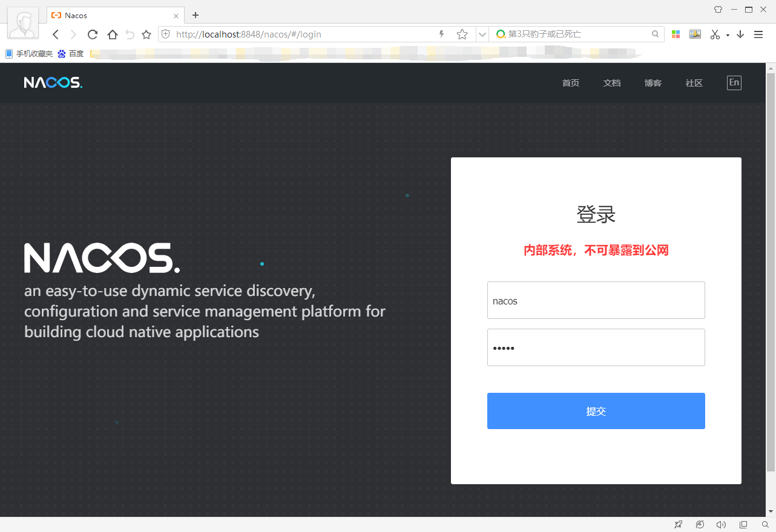Expand the address bar history dropdown
This screenshot has height=532, width=776.
[x=482, y=34]
